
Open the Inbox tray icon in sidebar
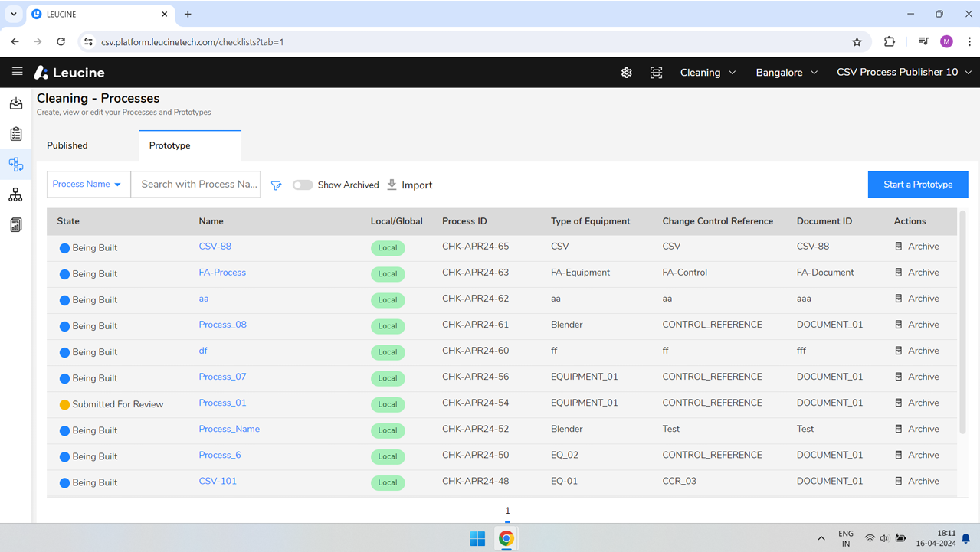tap(16, 103)
